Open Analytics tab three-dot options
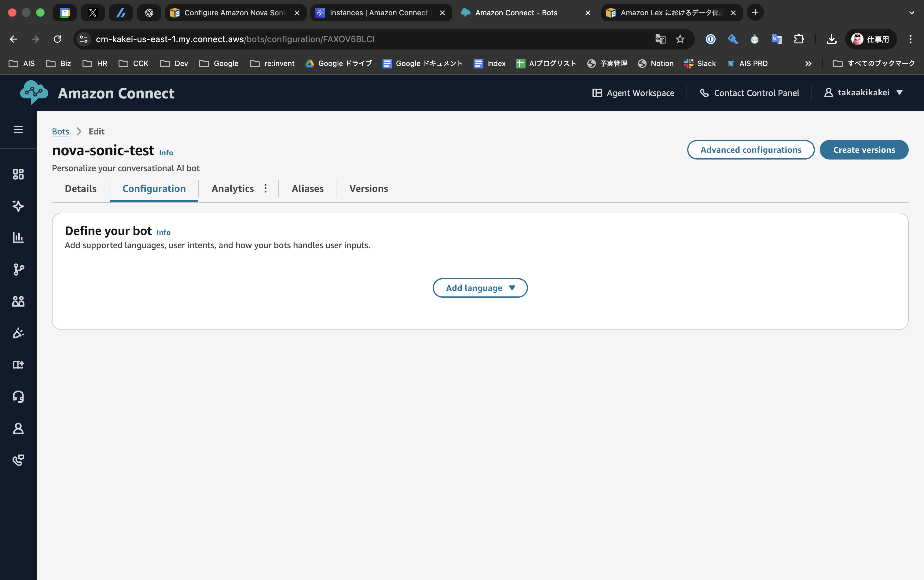This screenshot has height=580, width=924. pyautogui.click(x=266, y=188)
